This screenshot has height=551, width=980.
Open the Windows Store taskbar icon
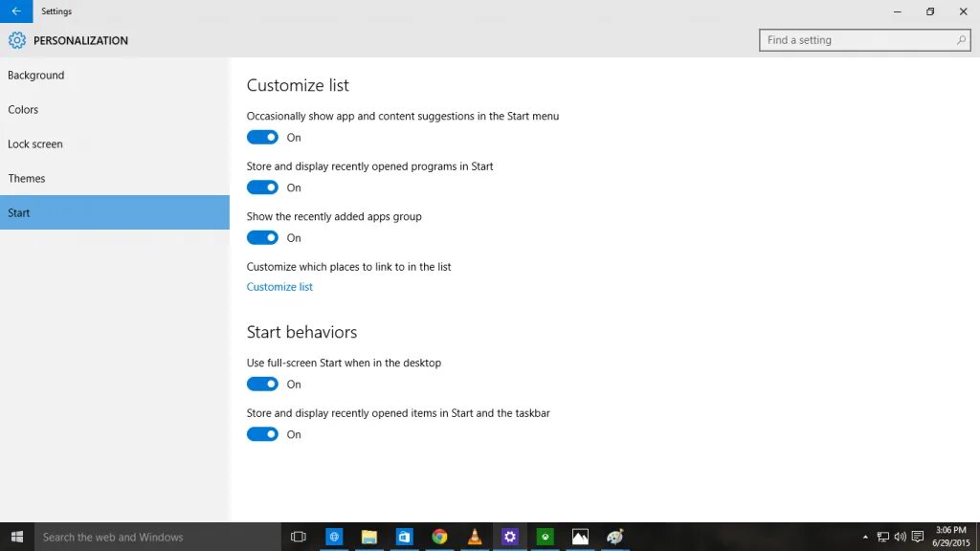click(405, 537)
